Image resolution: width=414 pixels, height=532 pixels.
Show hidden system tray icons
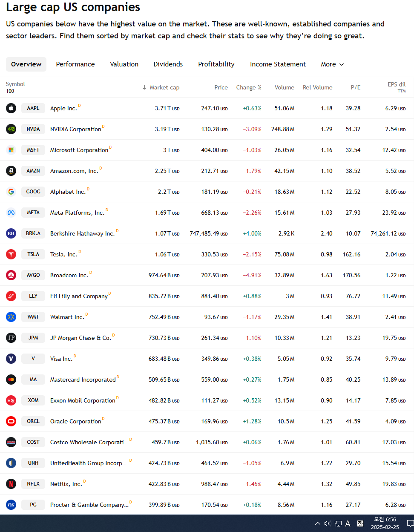tap(318, 523)
